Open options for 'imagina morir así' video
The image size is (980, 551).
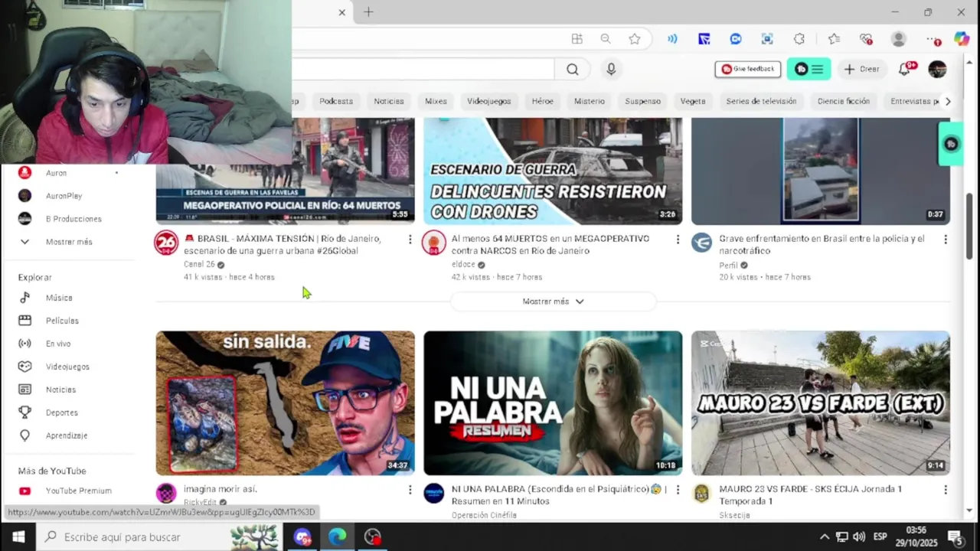[x=410, y=490]
